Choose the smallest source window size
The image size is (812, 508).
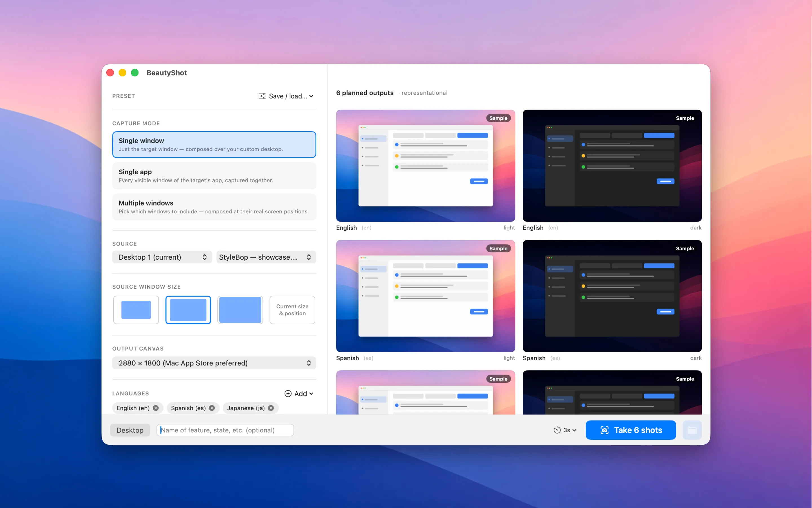pyautogui.click(x=136, y=310)
